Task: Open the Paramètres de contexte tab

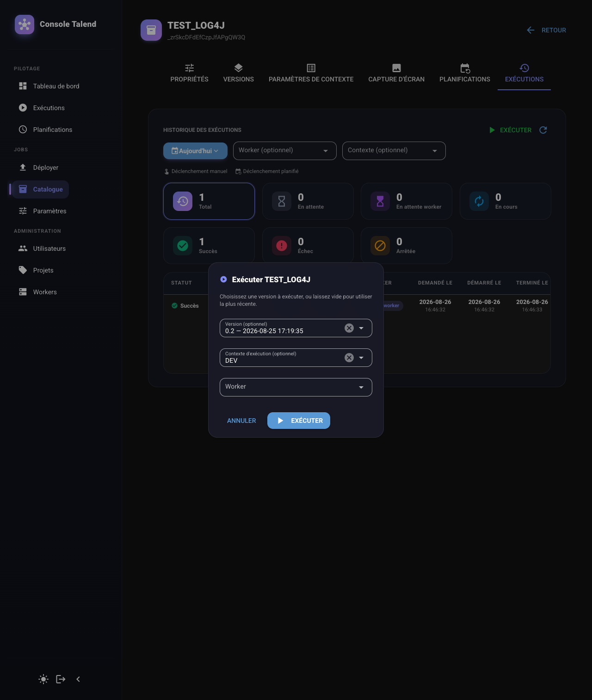Action: 311,74
